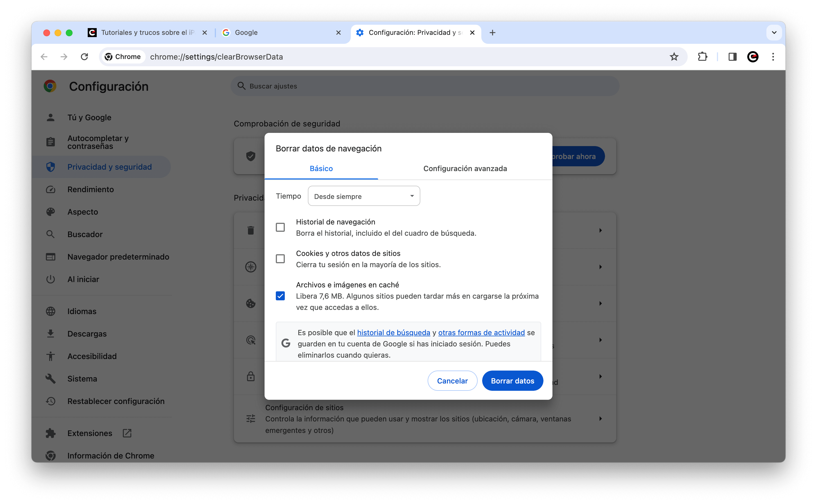Viewport: 817px width, 504px height.
Task: Select the Rendimiento section icon in sidebar
Action: click(x=51, y=189)
